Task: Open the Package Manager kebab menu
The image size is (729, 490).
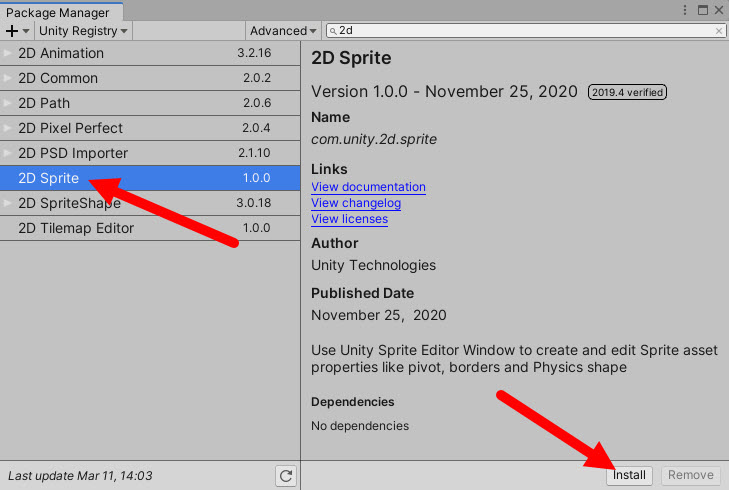Action: (x=685, y=10)
